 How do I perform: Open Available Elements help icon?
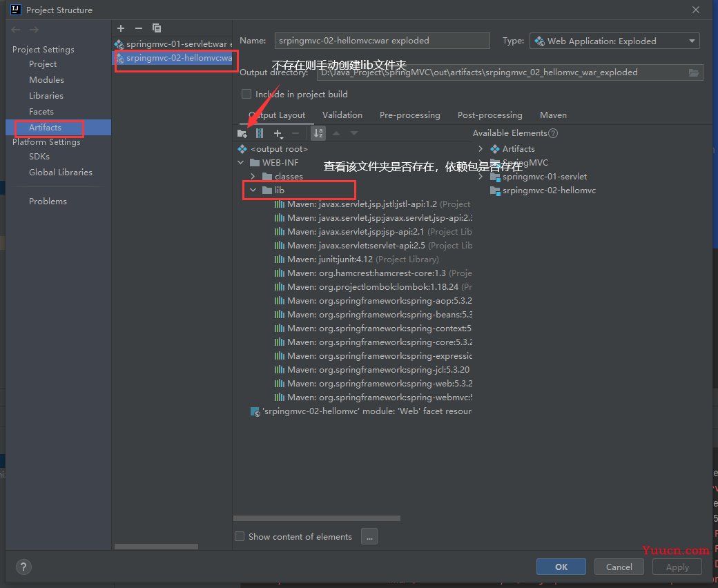553,133
